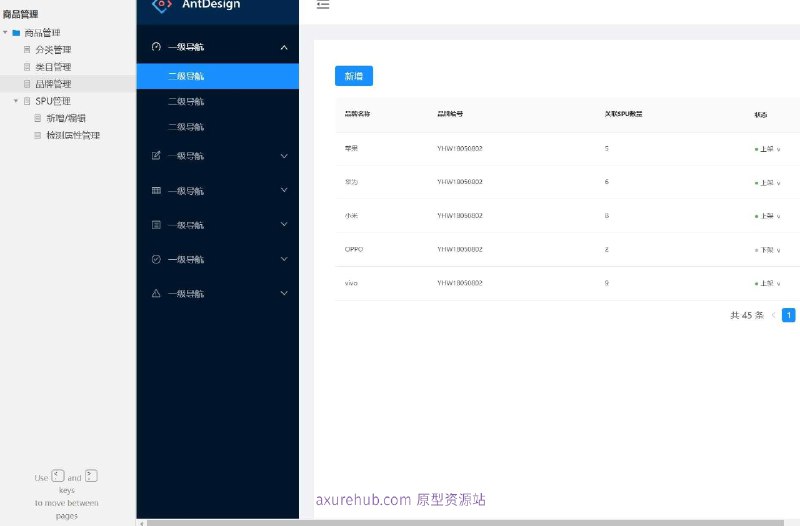Open 上架 status dropdown for 小米
The image size is (800, 526).
pos(767,216)
